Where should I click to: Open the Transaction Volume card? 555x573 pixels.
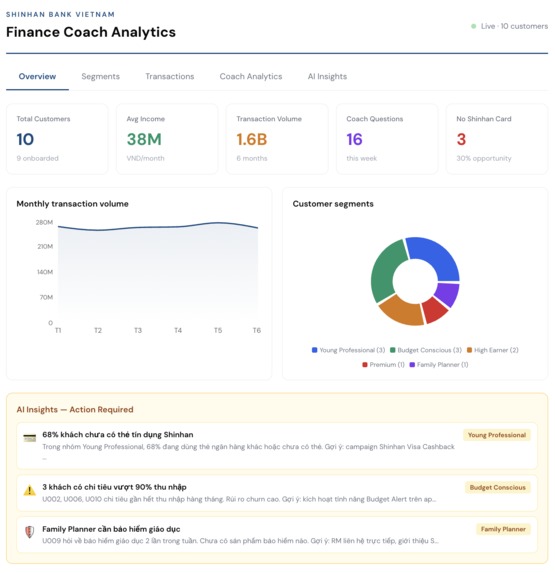[277, 139]
